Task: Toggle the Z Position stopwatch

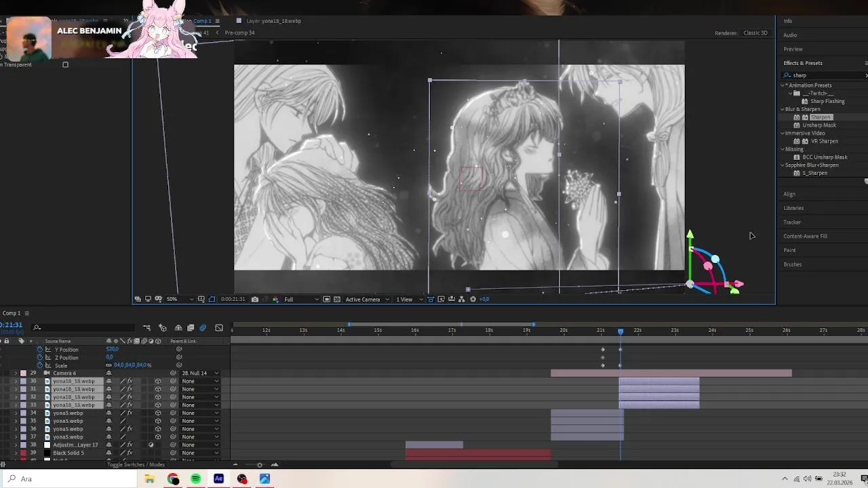Action: (39, 358)
